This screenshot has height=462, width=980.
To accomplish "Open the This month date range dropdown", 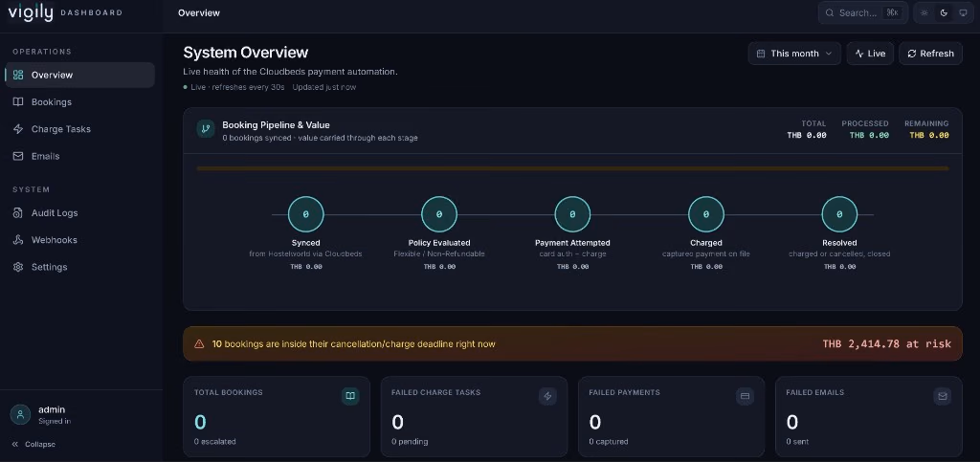I will 794,54.
